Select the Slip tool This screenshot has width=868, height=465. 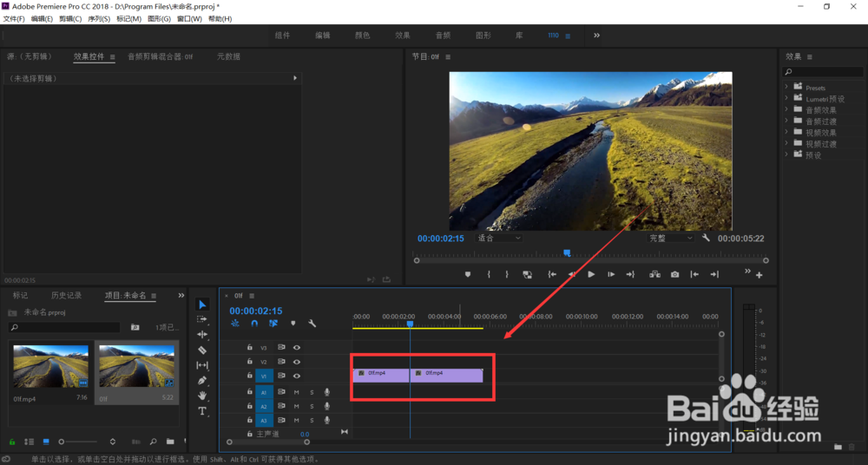click(202, 365)
